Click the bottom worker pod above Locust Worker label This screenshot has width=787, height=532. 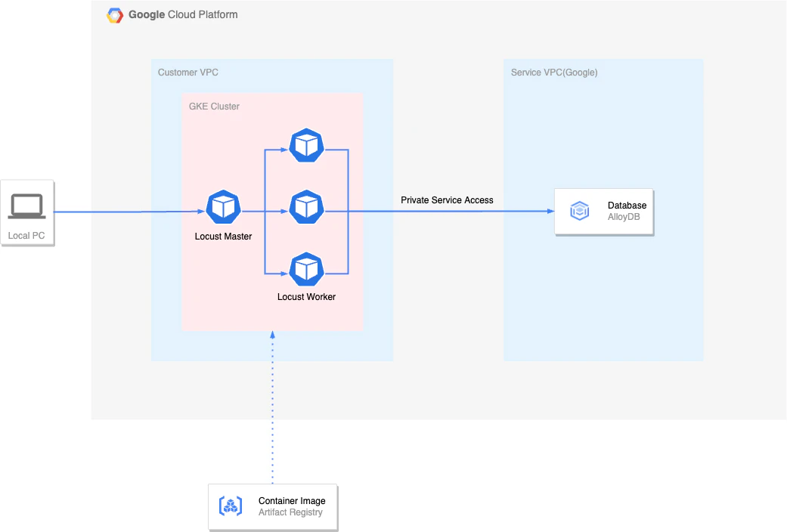(x=307, y=269)
